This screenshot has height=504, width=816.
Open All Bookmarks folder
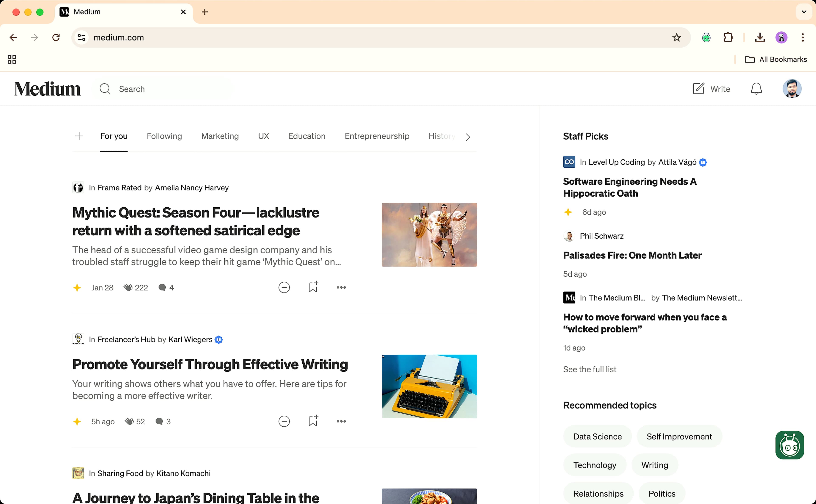pos(776,59)
